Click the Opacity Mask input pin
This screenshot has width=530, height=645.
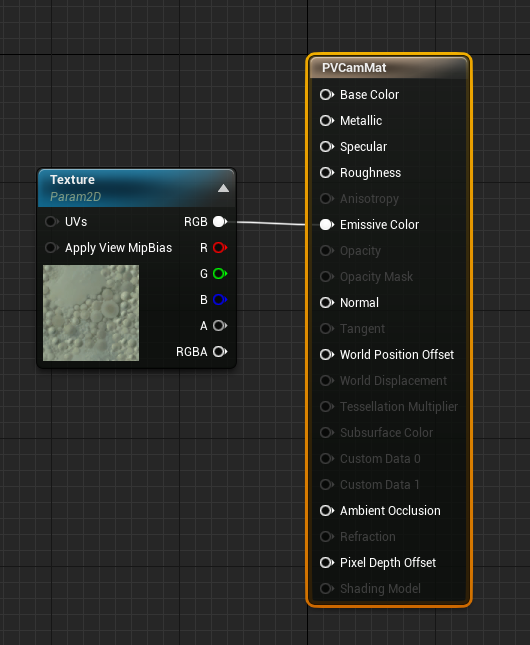[x=327, y=276]
